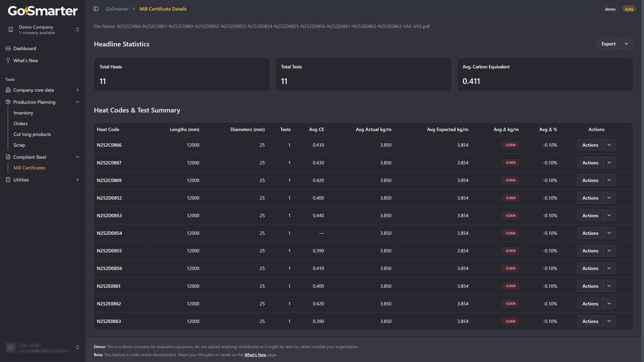Collapse the Production Planning section
The height and width of the screenshot is (362, 644).
(77, 102)
